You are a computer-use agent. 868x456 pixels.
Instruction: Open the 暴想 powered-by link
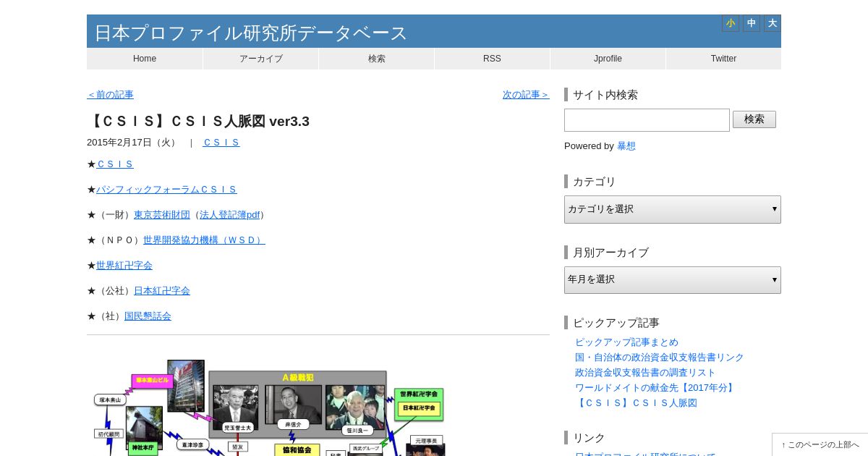tap(626, 146)
